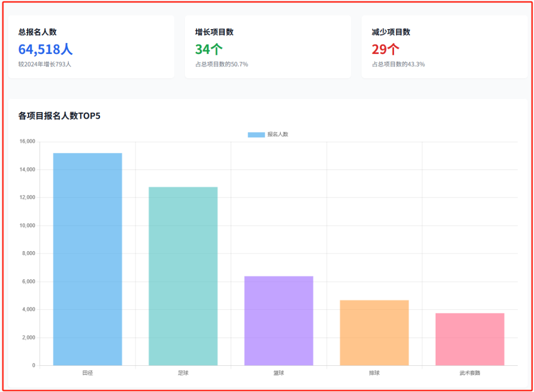
Task: Click the 各项目报名人数TOP5 chart title
Action: pos(59,116)
